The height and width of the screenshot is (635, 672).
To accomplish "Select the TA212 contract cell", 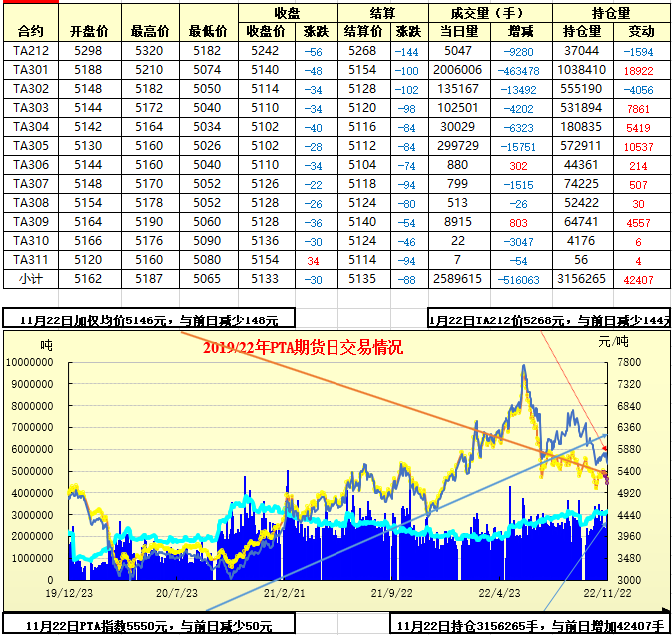I will point(31,51).
